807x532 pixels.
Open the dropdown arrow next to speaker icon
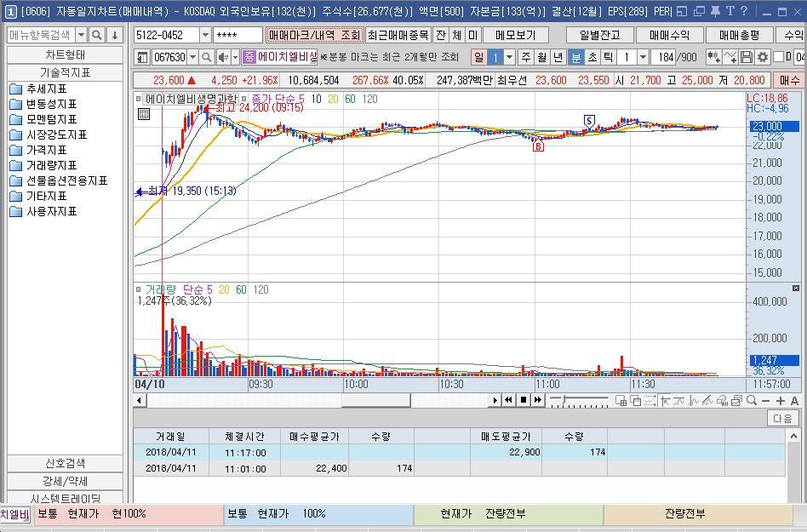(235, 57)
